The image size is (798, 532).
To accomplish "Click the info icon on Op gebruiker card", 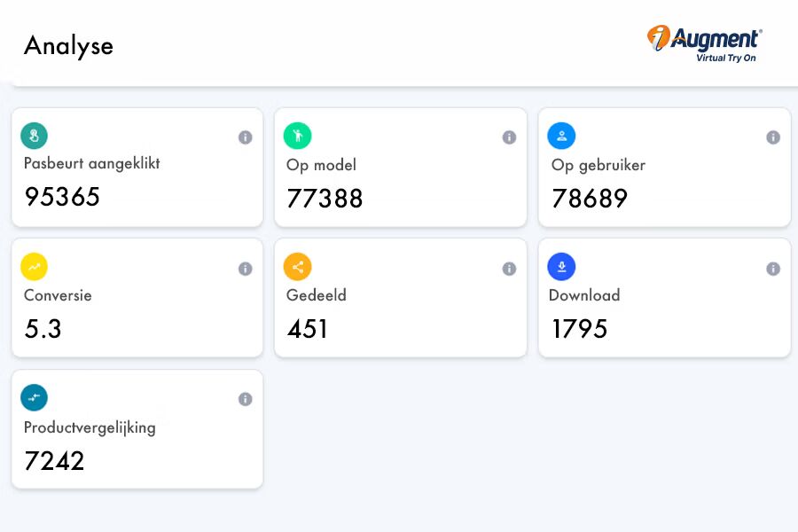I will [772, 137].
